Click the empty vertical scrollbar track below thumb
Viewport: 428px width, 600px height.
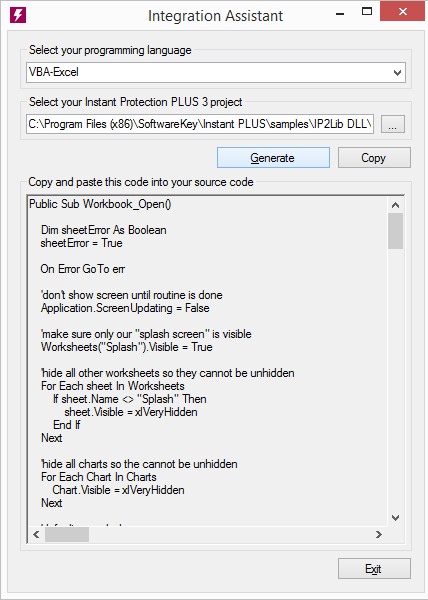pyautogui.click(x=395, y=379)
